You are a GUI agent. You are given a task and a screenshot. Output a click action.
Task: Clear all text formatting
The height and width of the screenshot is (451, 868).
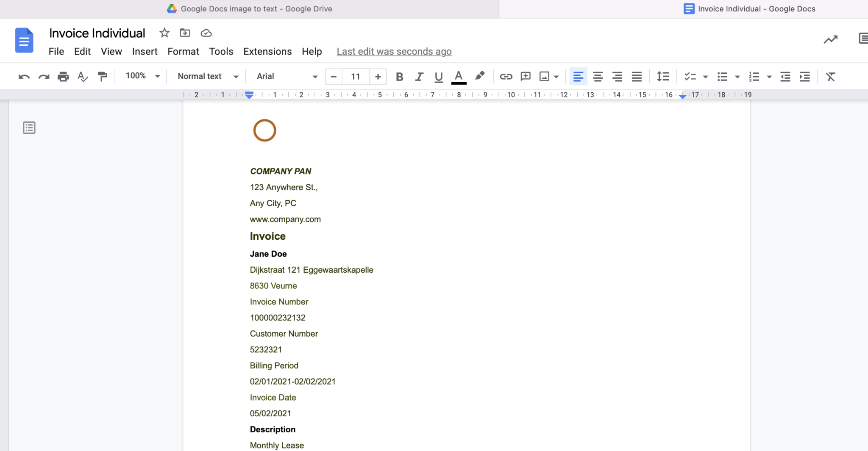click(830, 77)
